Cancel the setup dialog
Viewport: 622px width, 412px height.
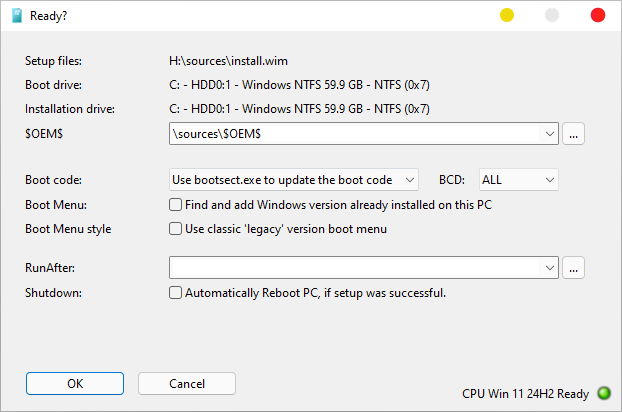coord(186,383)
